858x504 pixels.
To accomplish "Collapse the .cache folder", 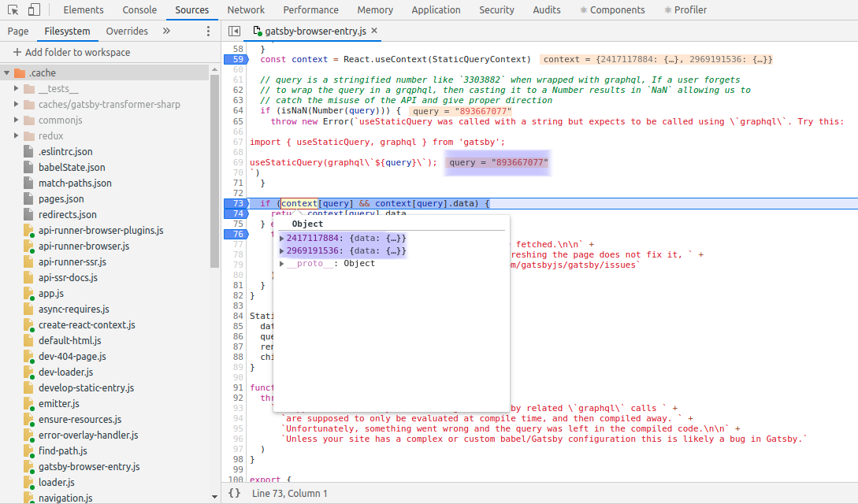I will [7, 73].
